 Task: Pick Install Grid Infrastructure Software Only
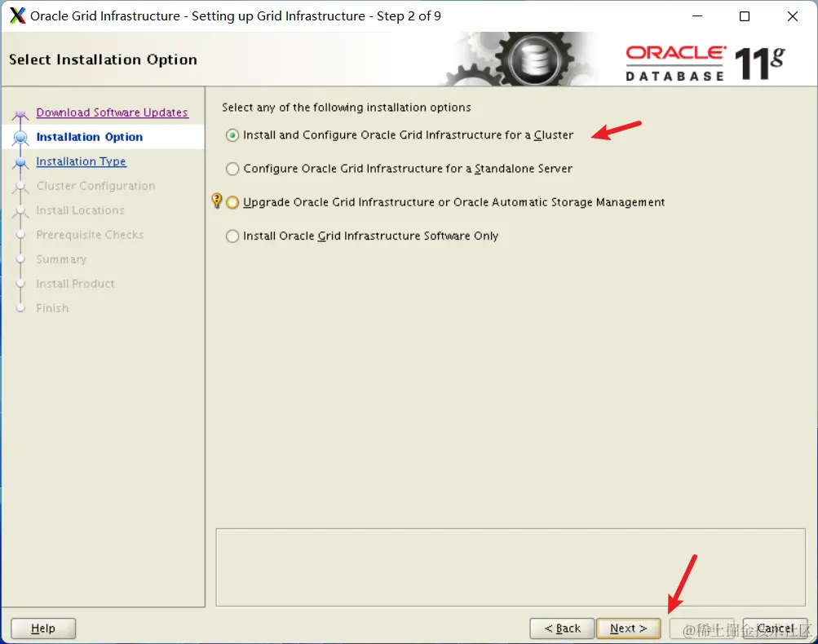(x=232, y=236)
